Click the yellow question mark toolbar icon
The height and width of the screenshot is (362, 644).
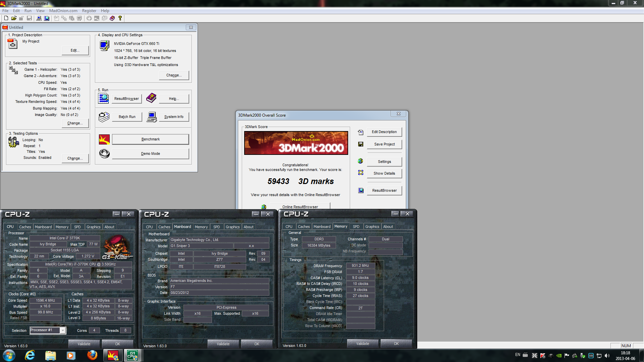point(120,18)
